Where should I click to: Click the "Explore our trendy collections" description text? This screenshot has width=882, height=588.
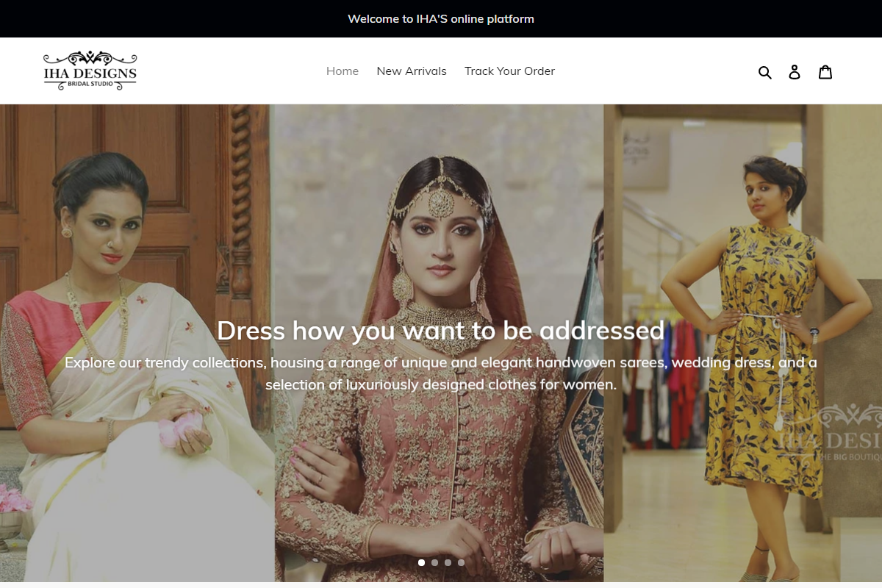click(440, 373)
